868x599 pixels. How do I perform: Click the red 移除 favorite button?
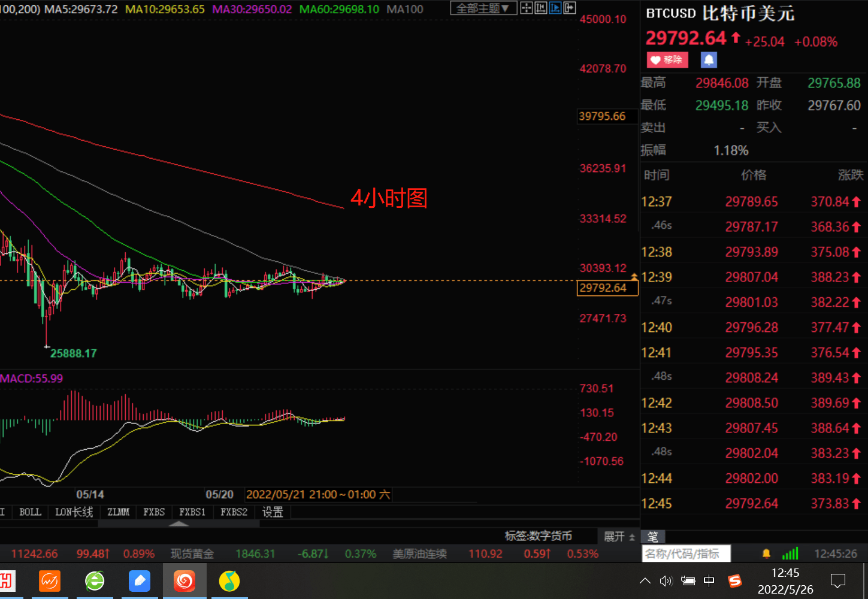coord(667,60)
